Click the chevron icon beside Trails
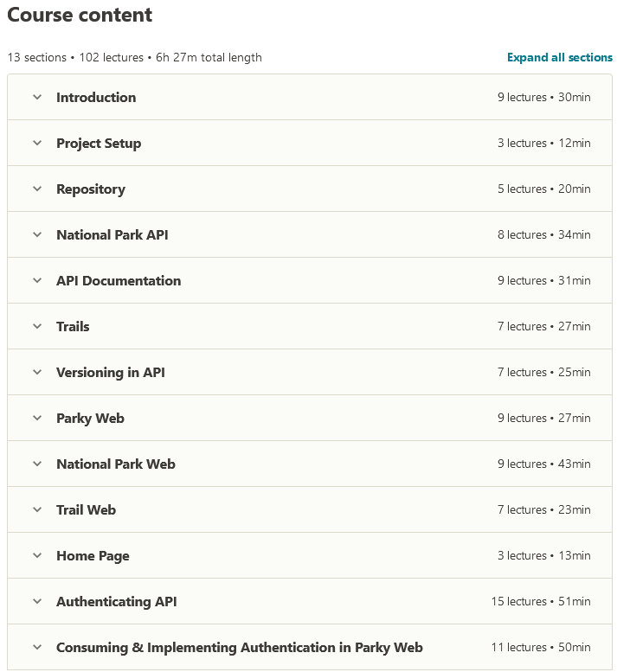Image resolution: width=617 pixels, height=672 pixels. point(37,327)
